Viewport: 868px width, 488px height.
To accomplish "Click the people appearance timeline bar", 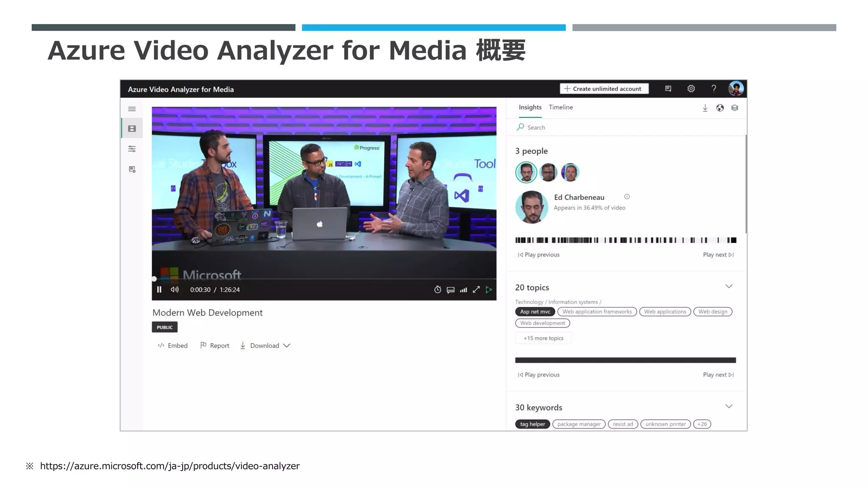I will click(626, 240).
